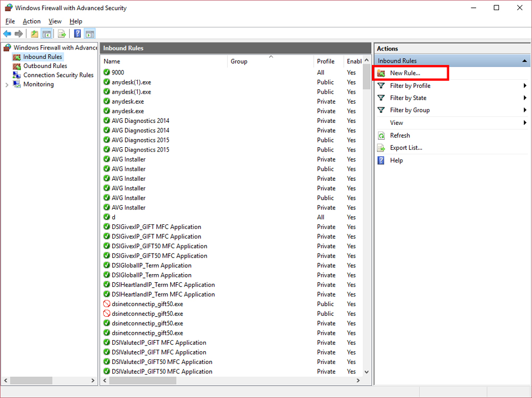Click the Filter by State funnel icon
The height and width of the screenshot is (398, 532).
click(381, 98)
